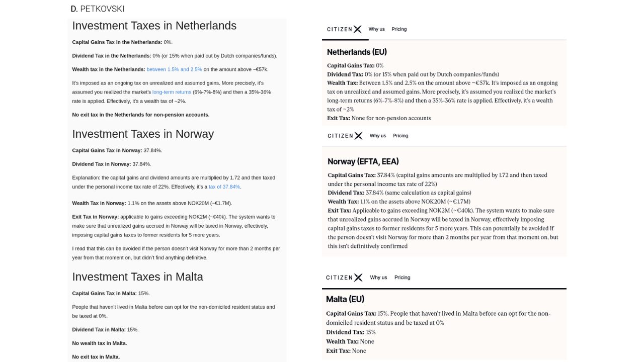
Task: Go to 'Pricing' above Malta (EU) panel
Action: click(x=402, y=278)
